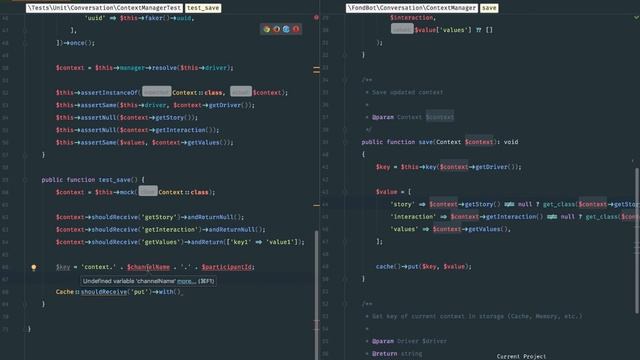This screenshot has height=360, width=640.
Task: Collapse the save function fold marker
Action: click(345, 142)
